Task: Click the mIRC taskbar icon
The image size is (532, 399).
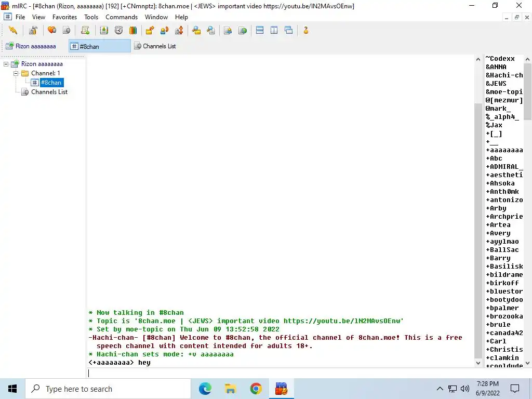Action: pos(281,389)
